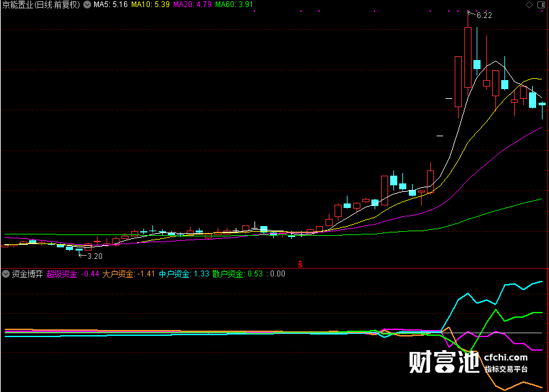The image size is (549, 392).
Task: Click the 0.00 value after 散户资金
Action: [x=278, y=274]
